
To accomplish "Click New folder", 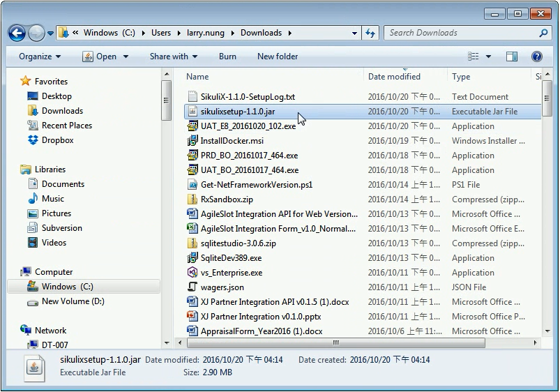I will 278,56.
